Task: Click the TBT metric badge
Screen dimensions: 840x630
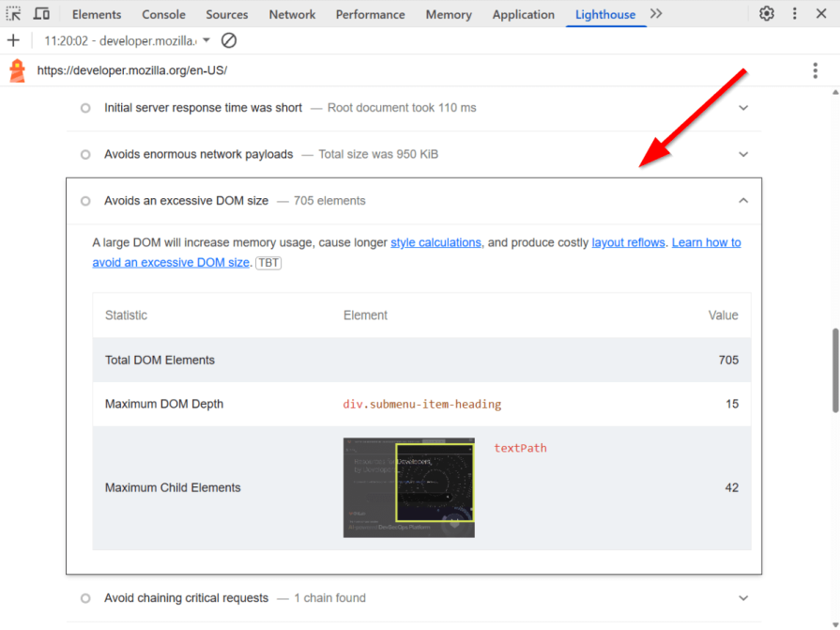Action: pyautogui.click(x=268, y=263)
